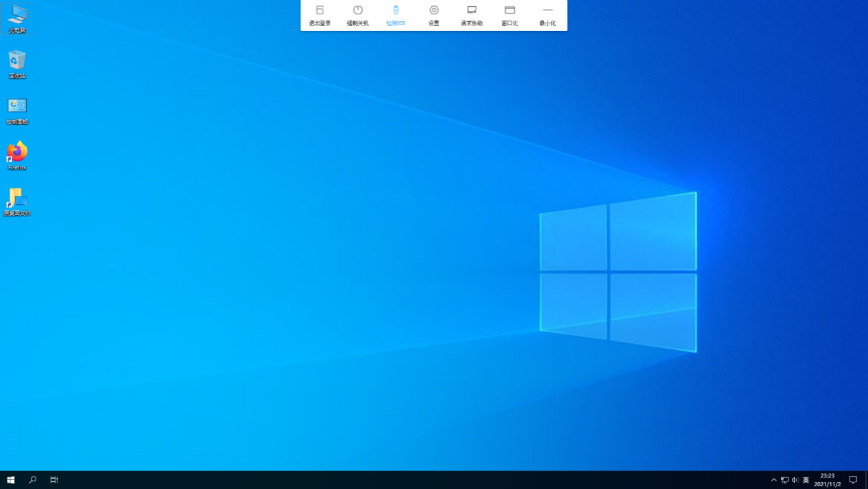Switch to 窗口化 (windowed) mode

[x=510, y=15]
